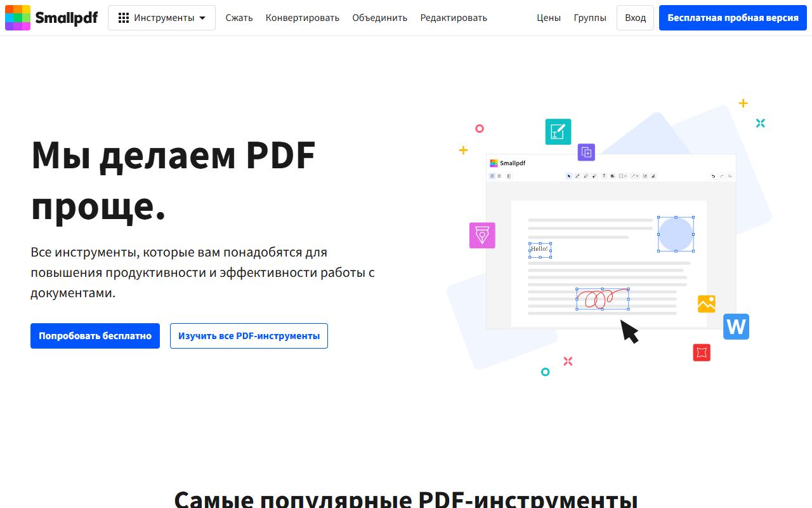The image size is (812, 508).
Task: Open the Конвертировать menu item
Action: point(303,18)
